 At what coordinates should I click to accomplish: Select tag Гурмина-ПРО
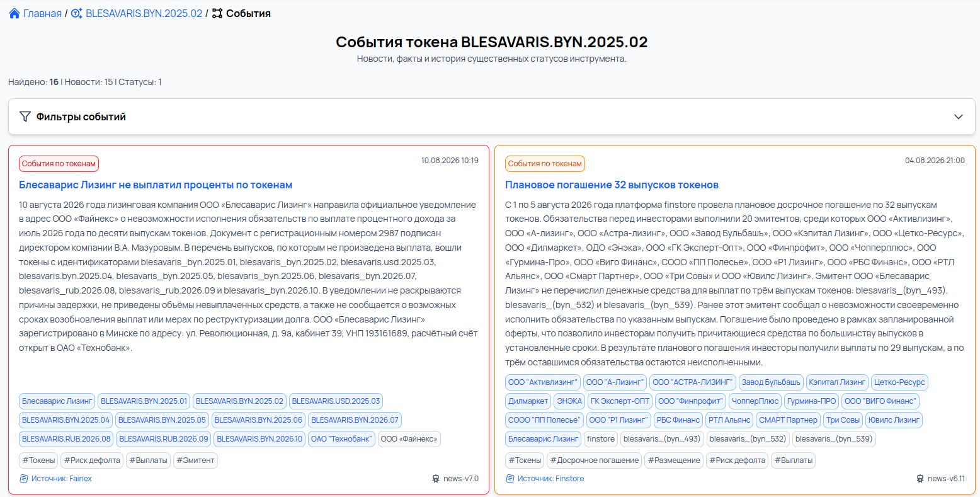[811, 401]
